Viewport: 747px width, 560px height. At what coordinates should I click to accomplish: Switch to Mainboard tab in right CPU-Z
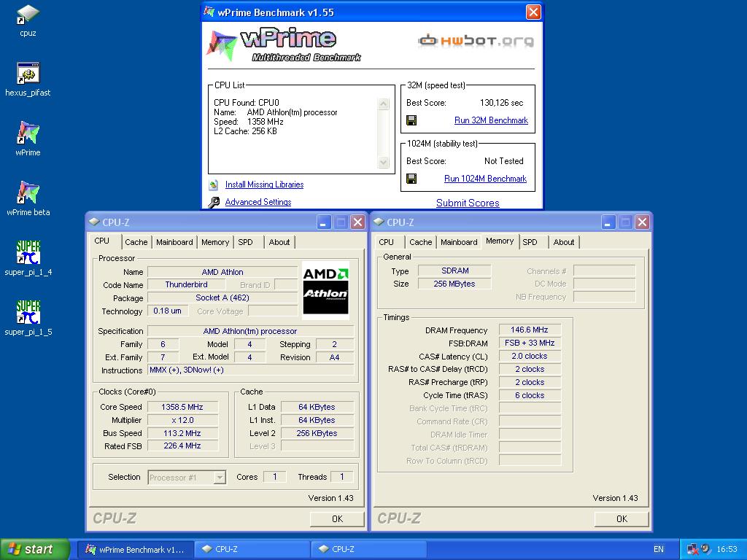[x=459, y=242]
